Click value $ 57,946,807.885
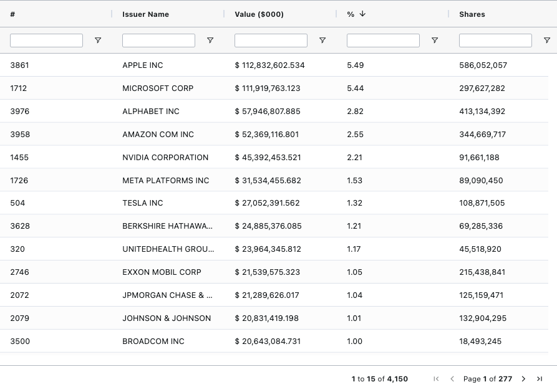 click(268, 112)
